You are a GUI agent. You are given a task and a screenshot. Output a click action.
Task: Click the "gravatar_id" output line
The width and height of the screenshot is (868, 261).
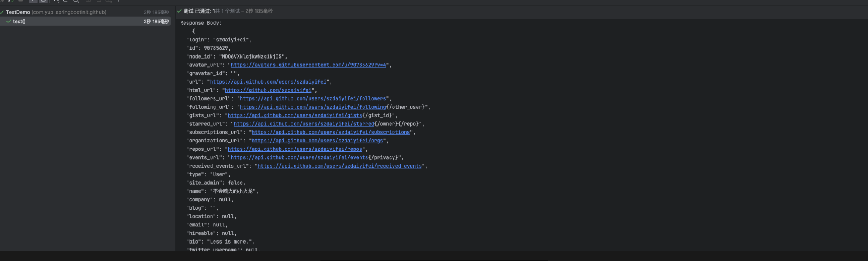click(x=212, y=73)
